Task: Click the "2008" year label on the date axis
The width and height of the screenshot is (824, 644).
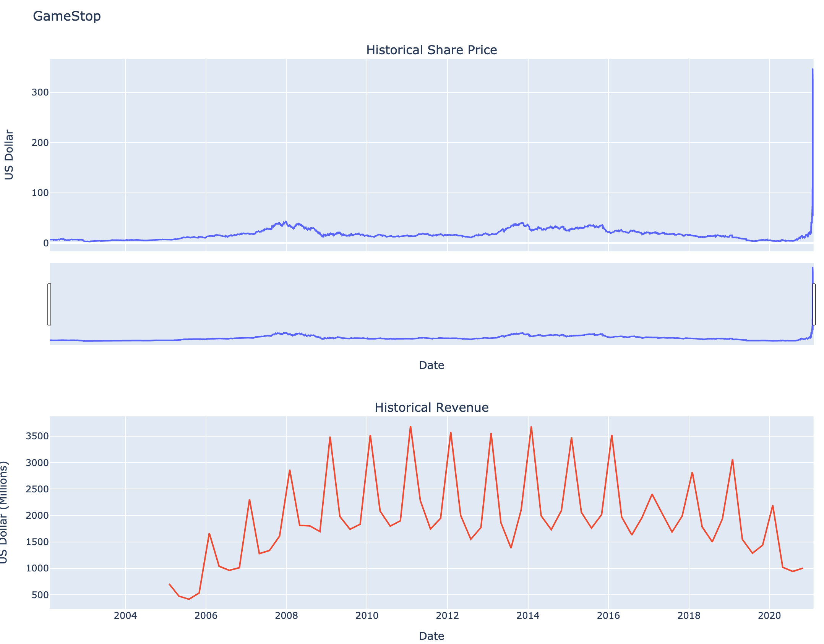Action: pyautogui.click(x=286, y=615)
